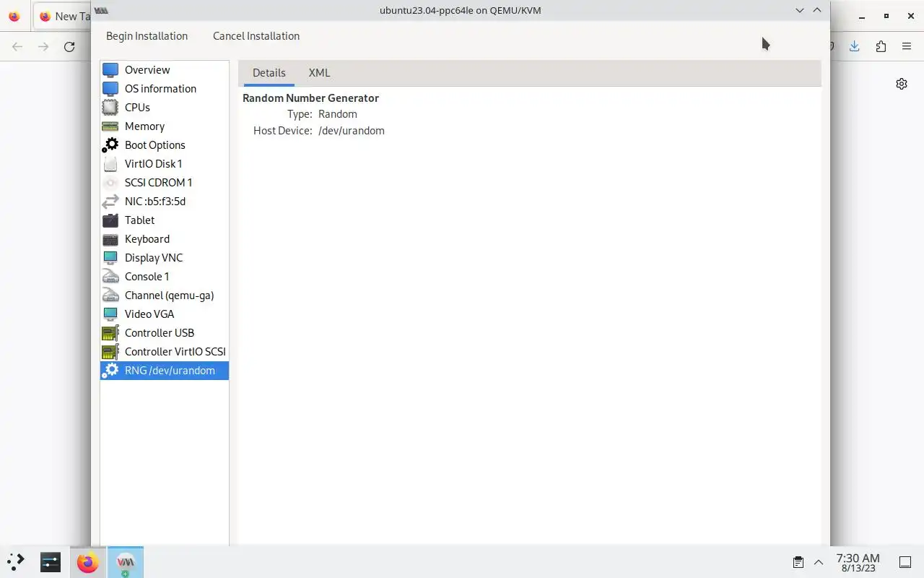Select the Firefox New Tab tab
Image resolution: width=924 pixels, height=578 pixels.
[62, 17]
